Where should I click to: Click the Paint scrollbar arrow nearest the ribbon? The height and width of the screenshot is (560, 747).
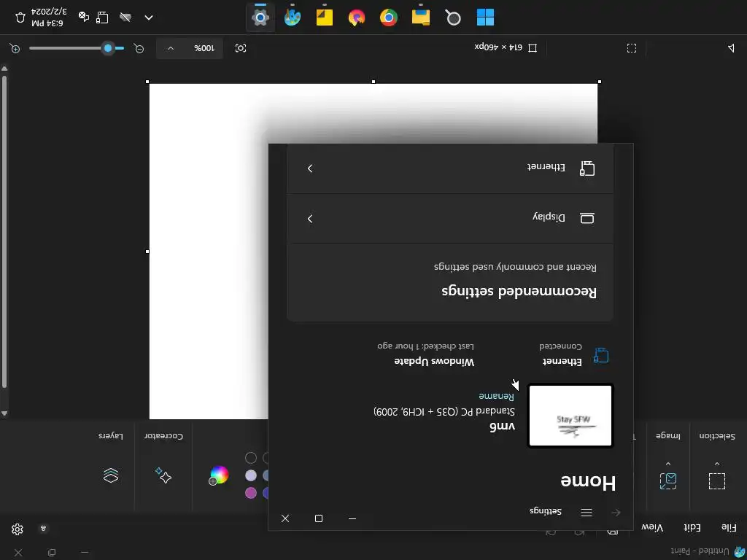point(4,413)
